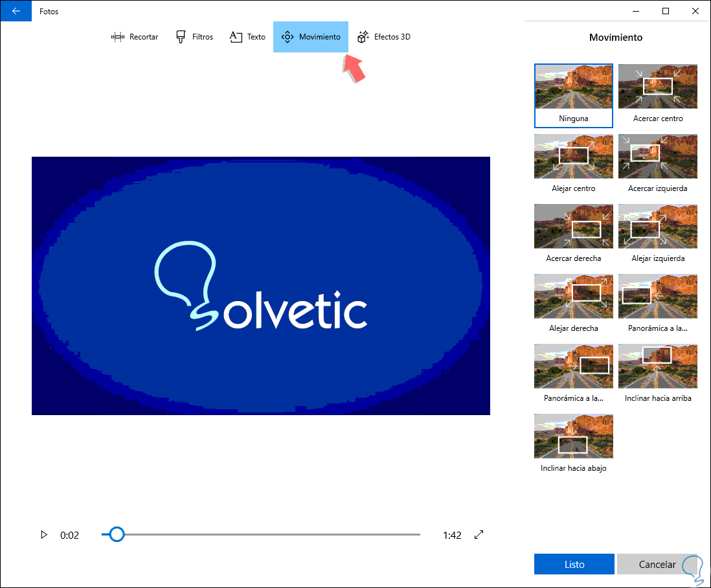Screen dimensions: 711x588
Task: Choose the Alejar izquierda motion effect
Action: coord(658,234)
